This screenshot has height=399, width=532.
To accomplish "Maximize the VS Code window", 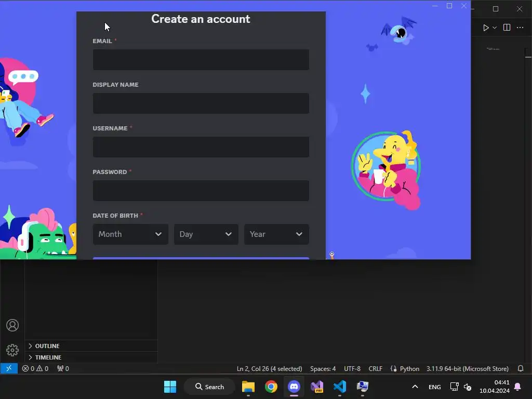I will click(496, 9).
